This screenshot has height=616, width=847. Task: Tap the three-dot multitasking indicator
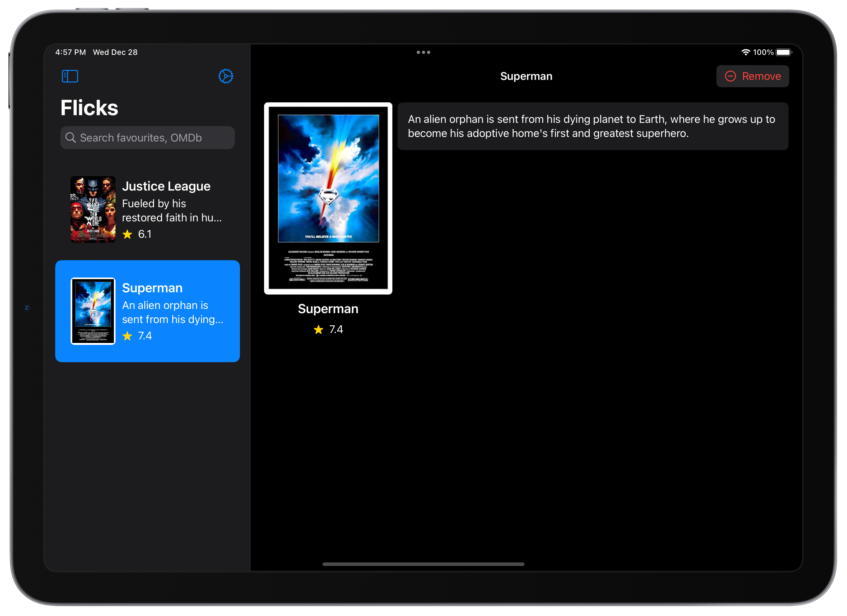coord(423,52)
